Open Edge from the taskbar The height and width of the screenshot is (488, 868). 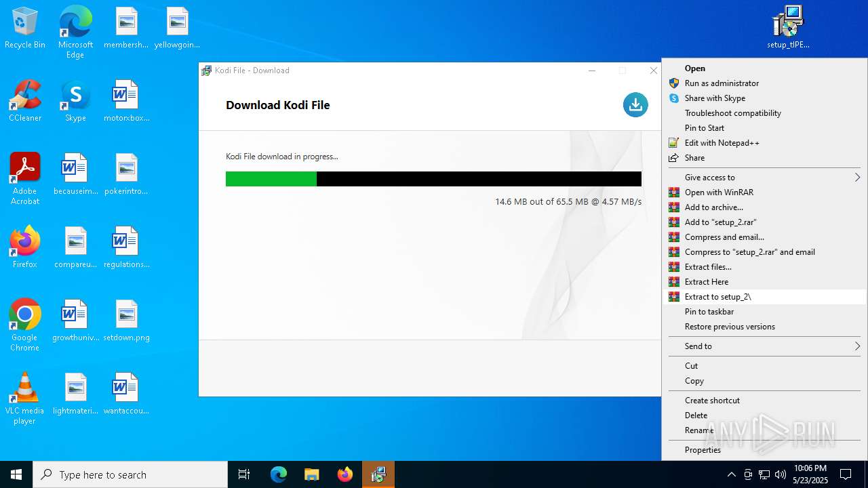(279, 474)
